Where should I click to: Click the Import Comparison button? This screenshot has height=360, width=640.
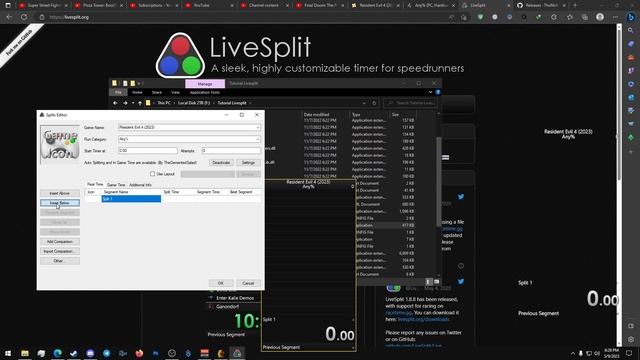point(60,251)
